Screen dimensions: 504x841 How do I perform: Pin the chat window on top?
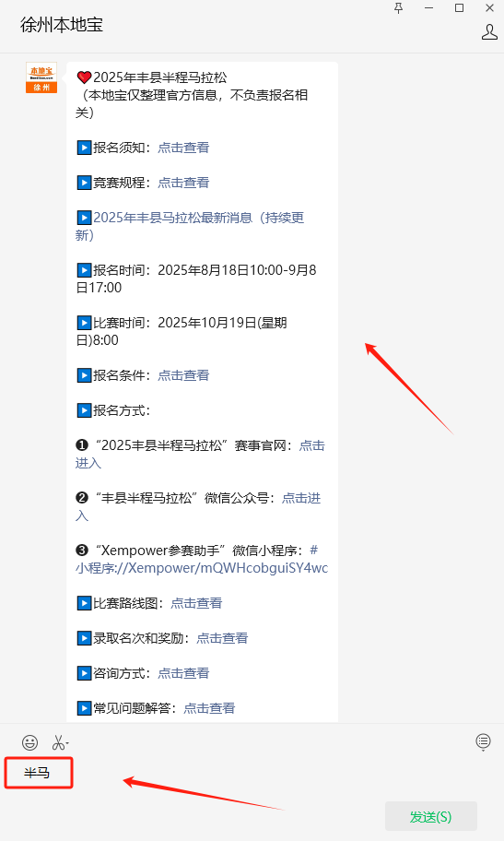tap(398, 8)
